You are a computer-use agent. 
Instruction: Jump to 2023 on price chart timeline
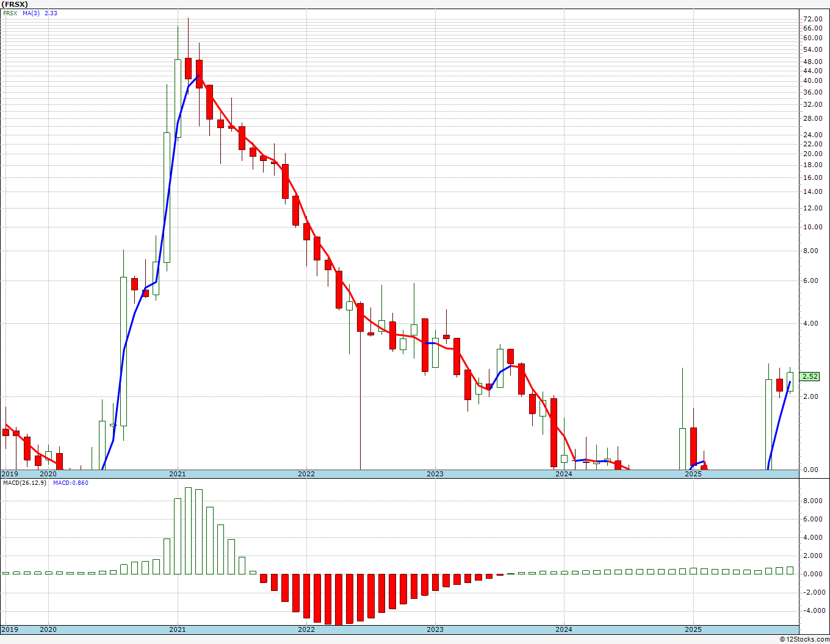click(435, 474)
